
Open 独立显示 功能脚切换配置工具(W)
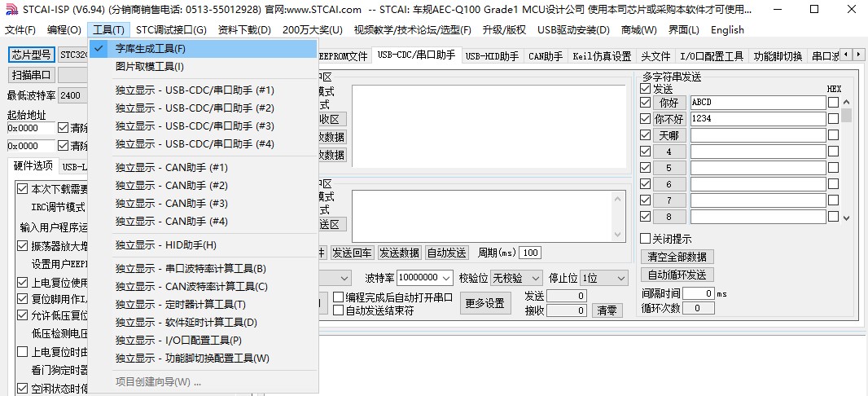click(x=204, y=359)
